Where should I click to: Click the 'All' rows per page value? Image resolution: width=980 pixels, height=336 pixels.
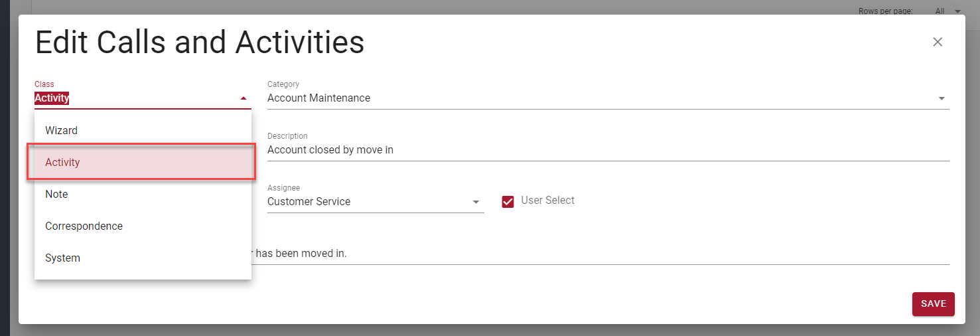coord(940,11)
